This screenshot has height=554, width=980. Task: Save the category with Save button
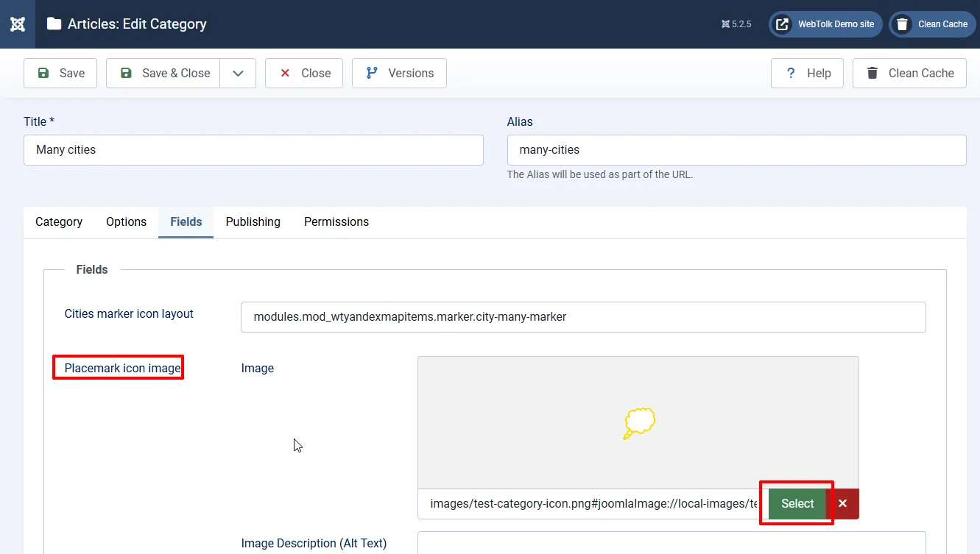60,73
